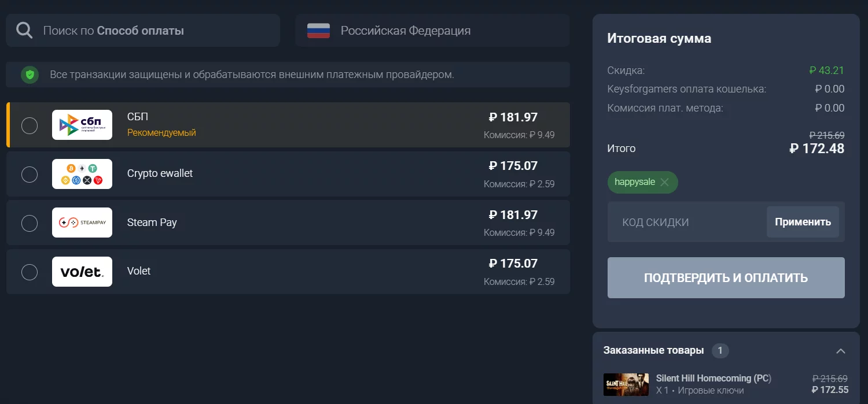
Task: Click the magnifier search icon
Action: 24,30
